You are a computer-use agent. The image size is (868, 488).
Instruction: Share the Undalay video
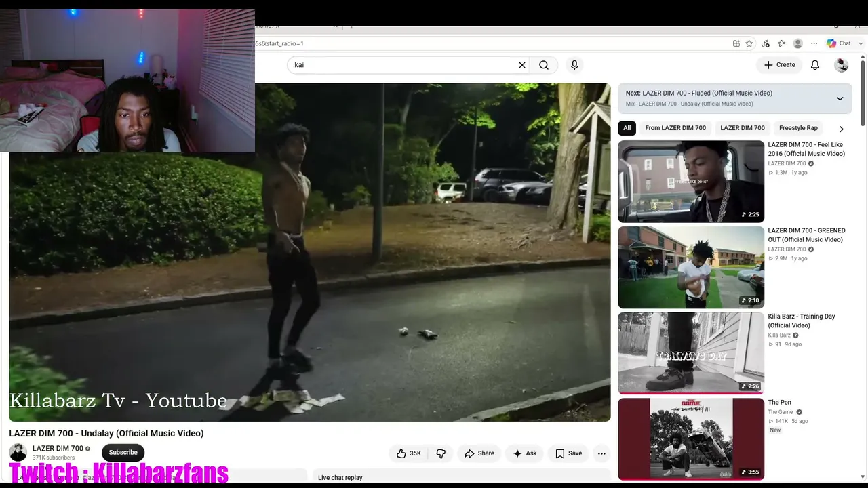(479, 453)
